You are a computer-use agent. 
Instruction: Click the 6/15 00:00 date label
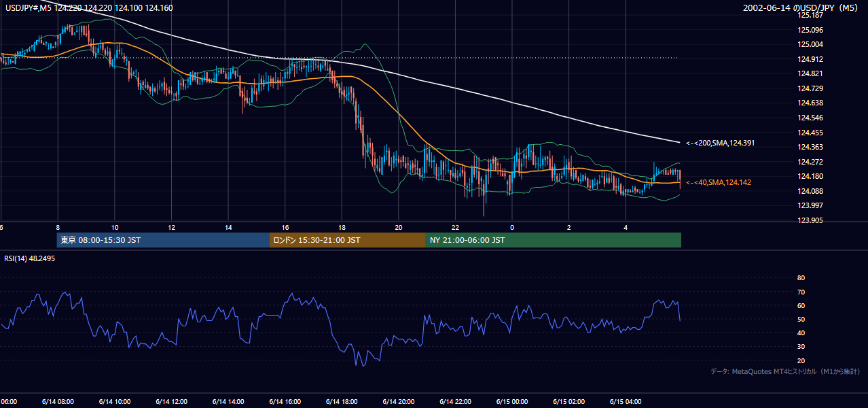click(x=512, y=401)
